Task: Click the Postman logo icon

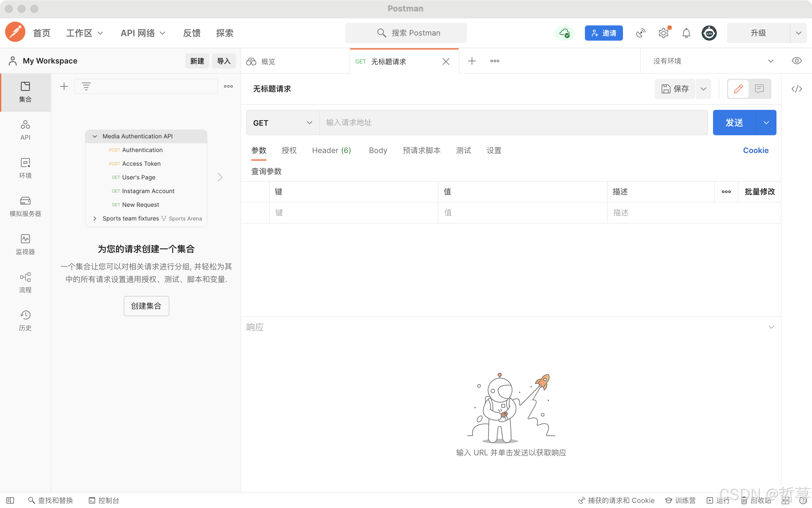Action: coord(15,32)
